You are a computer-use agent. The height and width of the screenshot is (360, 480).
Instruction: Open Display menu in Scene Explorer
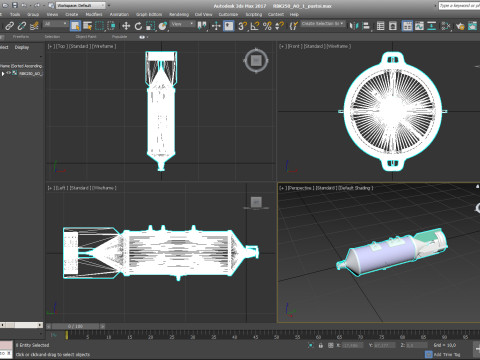click(x=22, y=47)
